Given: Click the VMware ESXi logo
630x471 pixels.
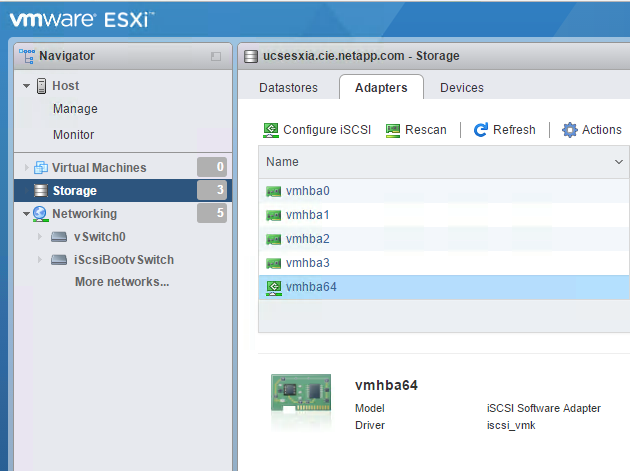Looking at the screenshot, I should coord(82,20).
